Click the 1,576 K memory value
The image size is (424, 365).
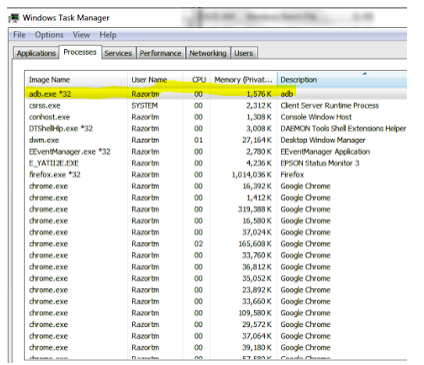point(259,94)
